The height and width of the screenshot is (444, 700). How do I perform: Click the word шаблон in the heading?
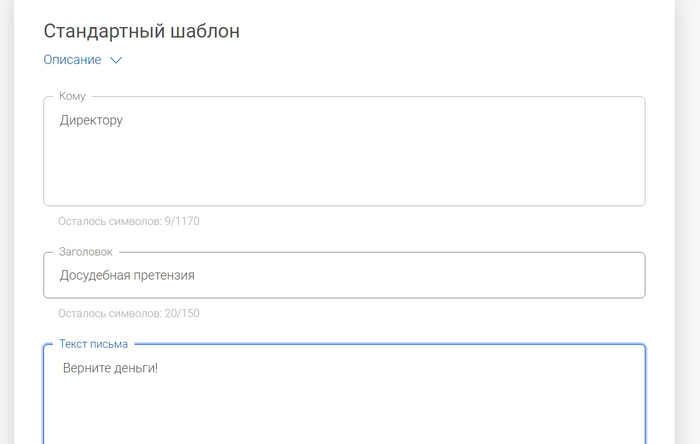coord(205,31)
